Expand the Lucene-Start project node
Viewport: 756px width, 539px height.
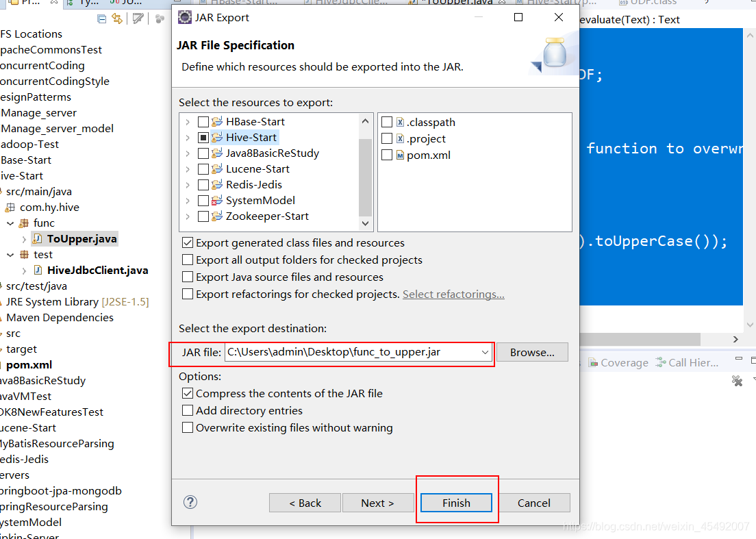point(188,169)
